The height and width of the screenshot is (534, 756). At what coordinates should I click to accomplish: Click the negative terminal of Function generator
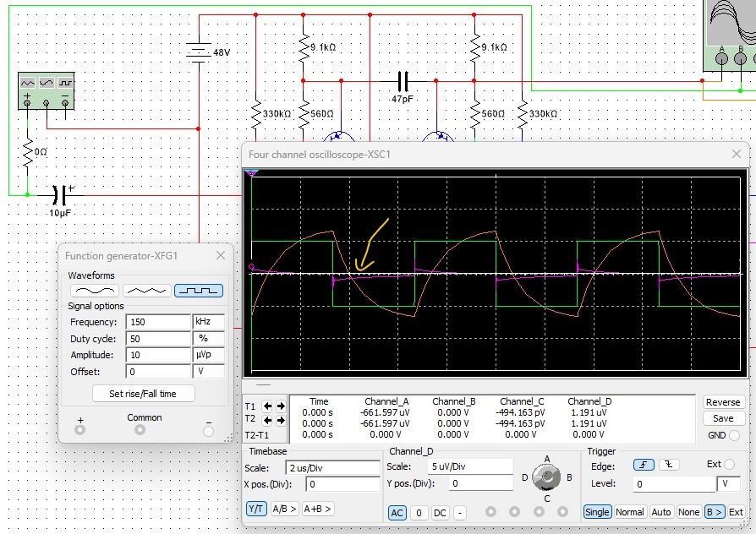(208, 430)
